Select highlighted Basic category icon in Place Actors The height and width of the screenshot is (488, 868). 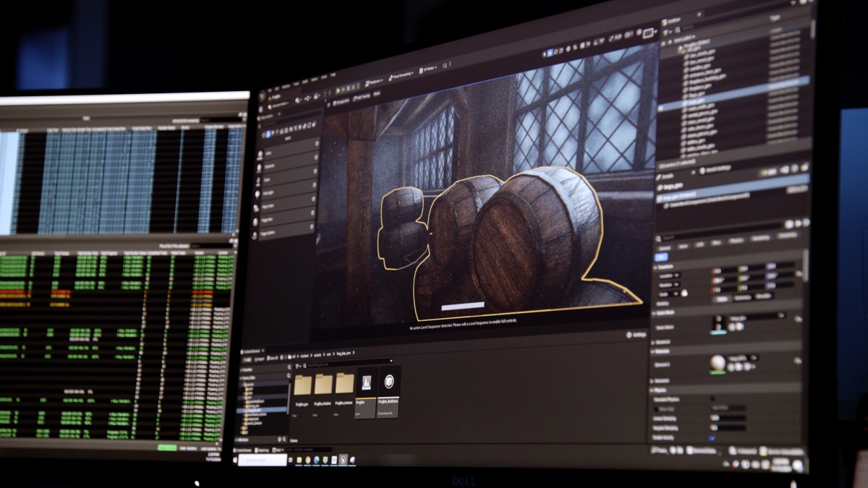coord(268,134)
